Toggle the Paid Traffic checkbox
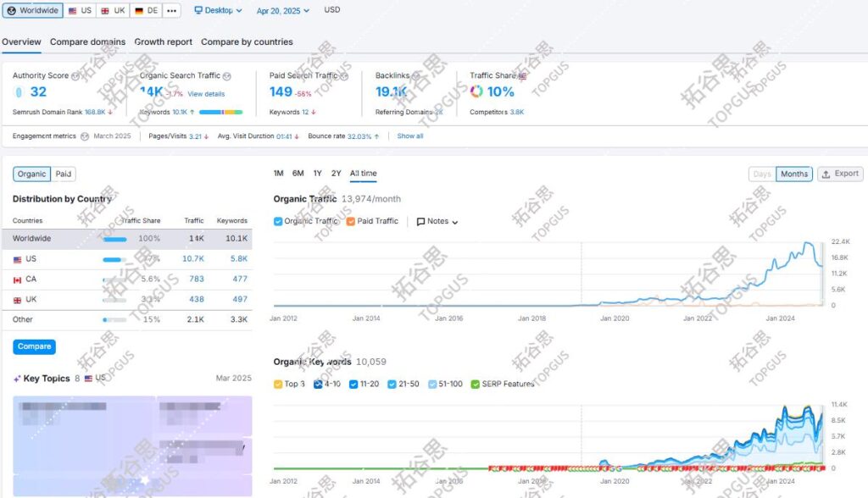This screenshot has width=868, height=498. pyautogui.click(x=351, y=221)
